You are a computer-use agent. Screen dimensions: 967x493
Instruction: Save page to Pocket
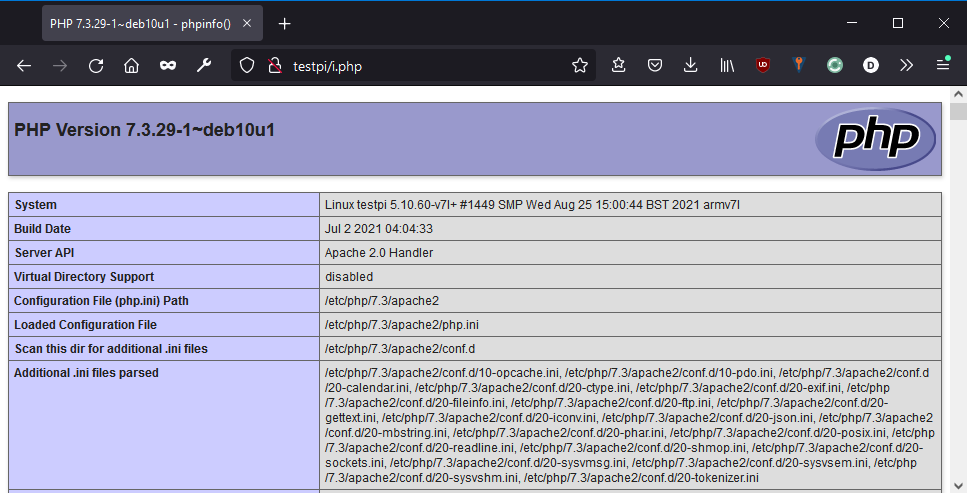pos(655,65)
